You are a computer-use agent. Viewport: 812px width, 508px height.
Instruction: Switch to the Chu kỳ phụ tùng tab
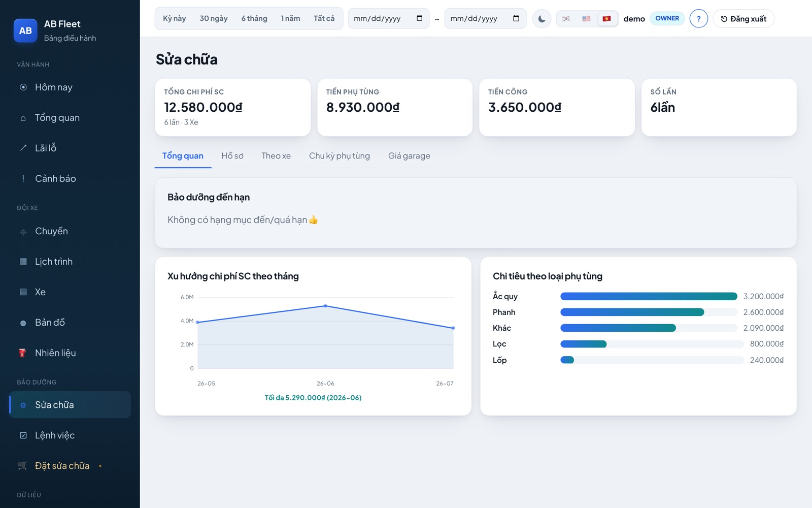tap(340, 156)
